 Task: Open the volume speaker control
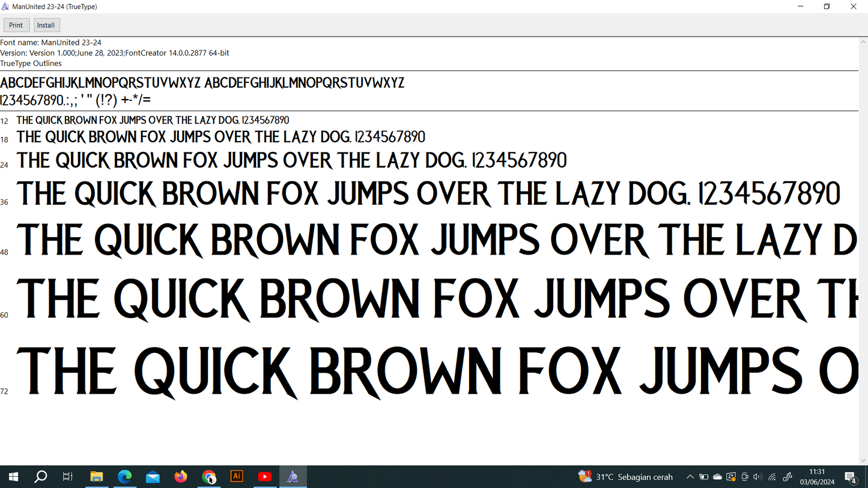[x=757, y=477]
